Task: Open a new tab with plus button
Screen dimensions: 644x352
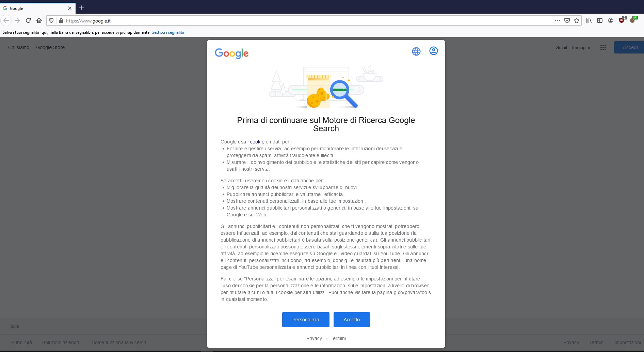Action: pyautogui.click(x=81, y=8)
